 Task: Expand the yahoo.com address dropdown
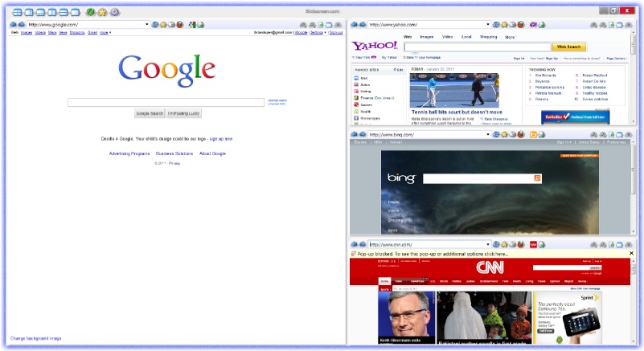coord(487,25)
